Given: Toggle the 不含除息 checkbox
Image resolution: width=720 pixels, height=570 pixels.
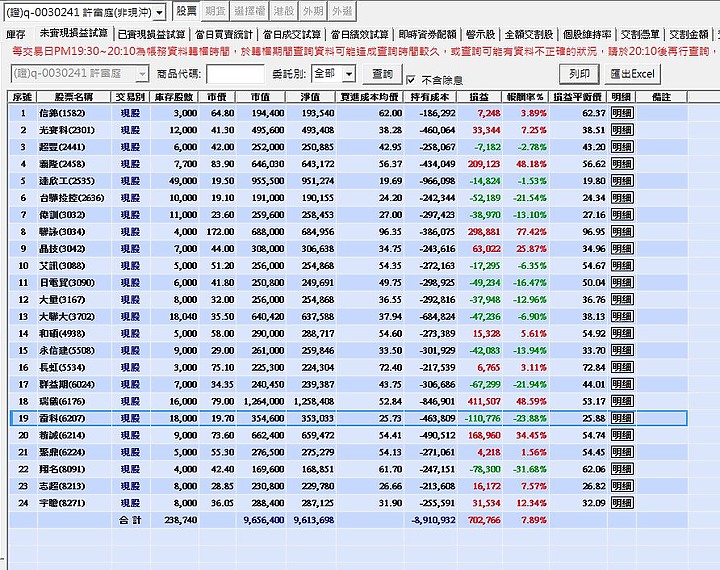Looking at the screenshot, I should click(411, 80).
